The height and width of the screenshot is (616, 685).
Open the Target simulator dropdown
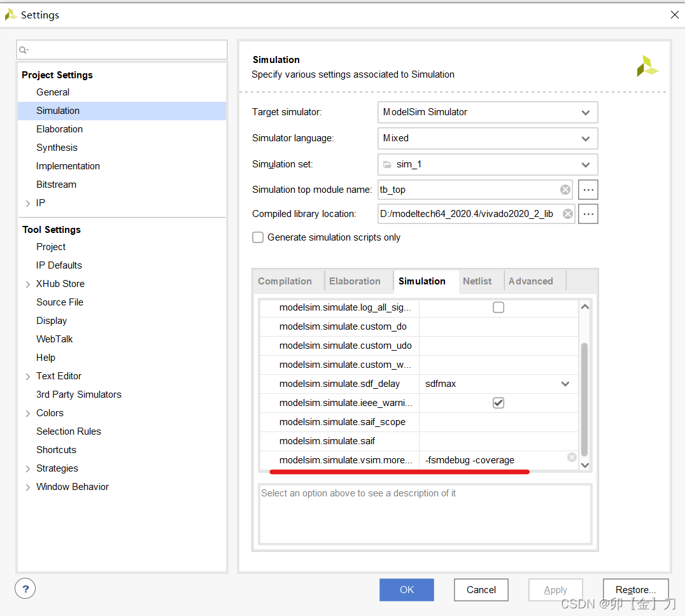click(x=585, y=112)
